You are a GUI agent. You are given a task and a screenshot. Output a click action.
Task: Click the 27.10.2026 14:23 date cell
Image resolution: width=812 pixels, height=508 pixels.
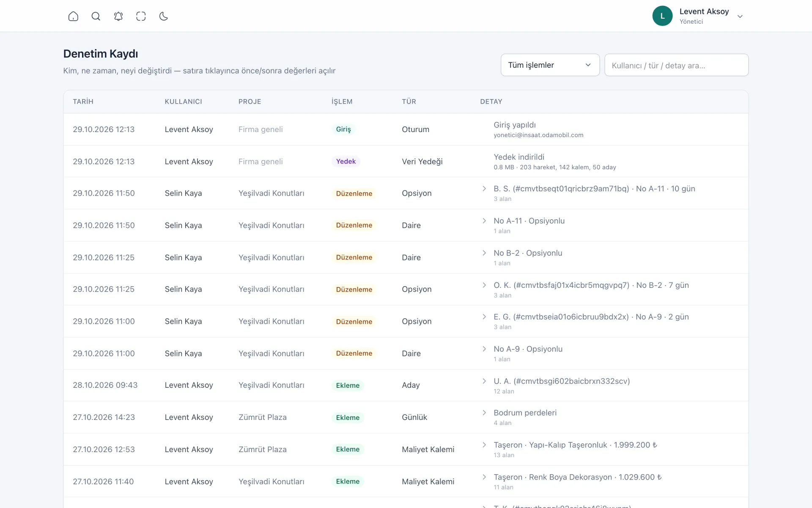pyautogui.click(x=104, y=417)
